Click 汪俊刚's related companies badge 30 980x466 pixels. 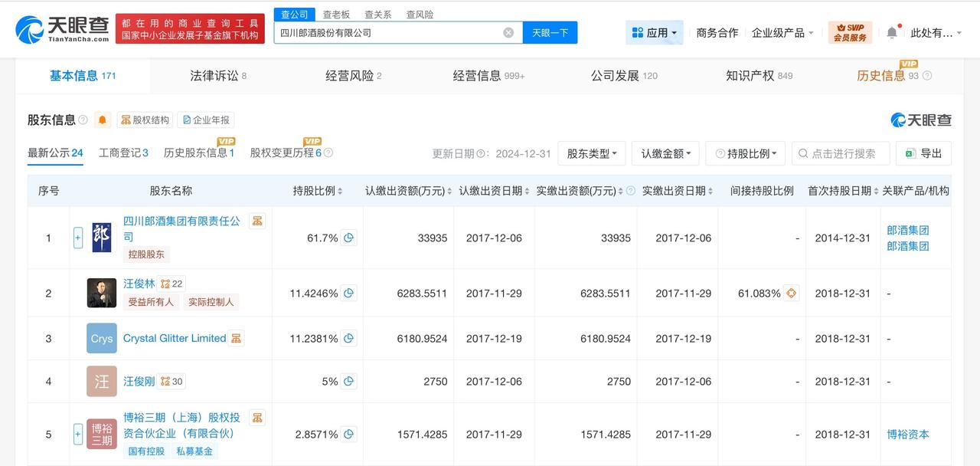pos(171,381)
